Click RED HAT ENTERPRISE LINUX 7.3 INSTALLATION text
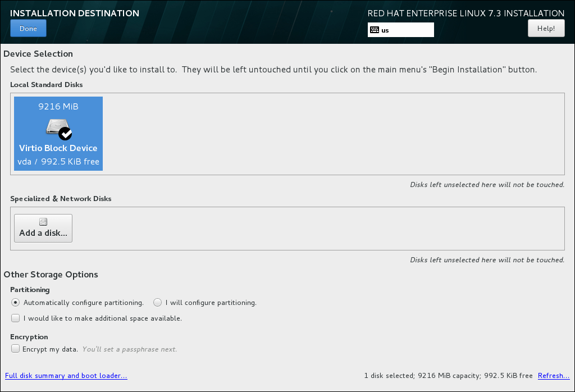This screenshot has height=392, width=575. (x=466, y=13)
